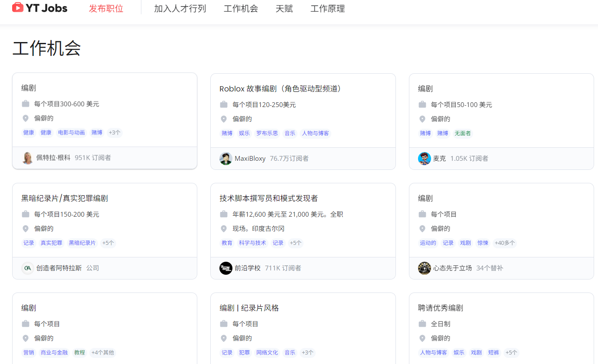The width and height of the screenshot is (598, 364).
Task: Open Roblox 故事编剧（角色驱动型频道）job
Action: point(282,88)
